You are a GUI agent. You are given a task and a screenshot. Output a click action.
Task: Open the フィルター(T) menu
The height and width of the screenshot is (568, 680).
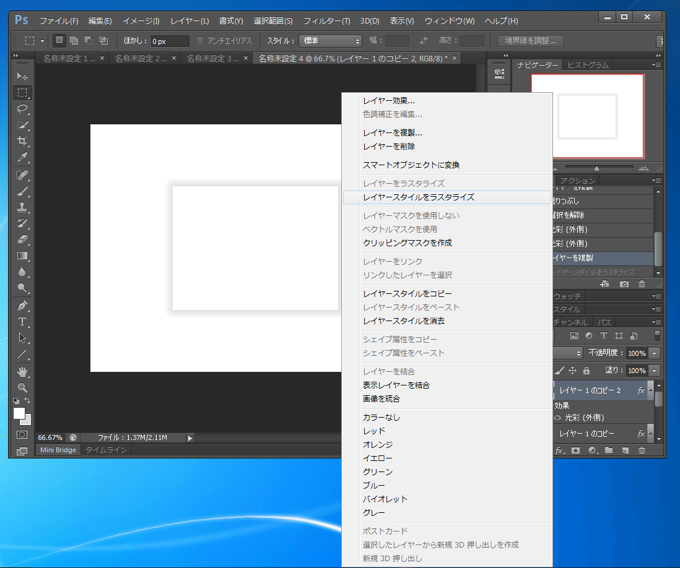(326, 21)
